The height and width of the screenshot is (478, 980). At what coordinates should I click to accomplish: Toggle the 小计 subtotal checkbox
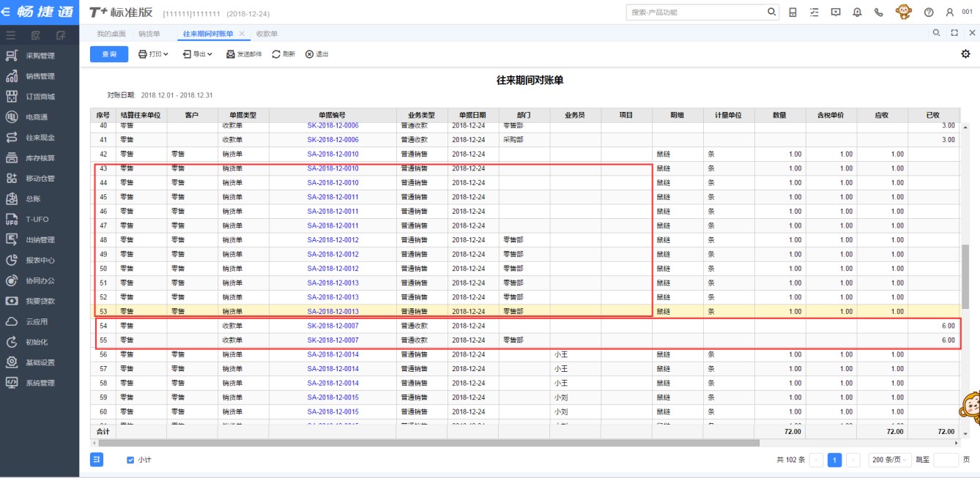131,460
